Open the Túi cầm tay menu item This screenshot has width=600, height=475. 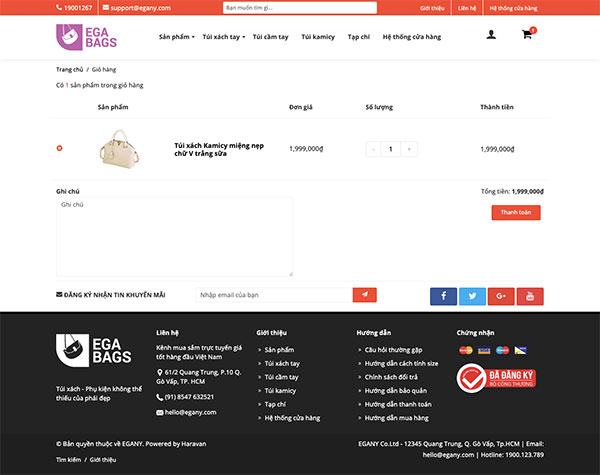pyautogui.click(x=271, y=37)
